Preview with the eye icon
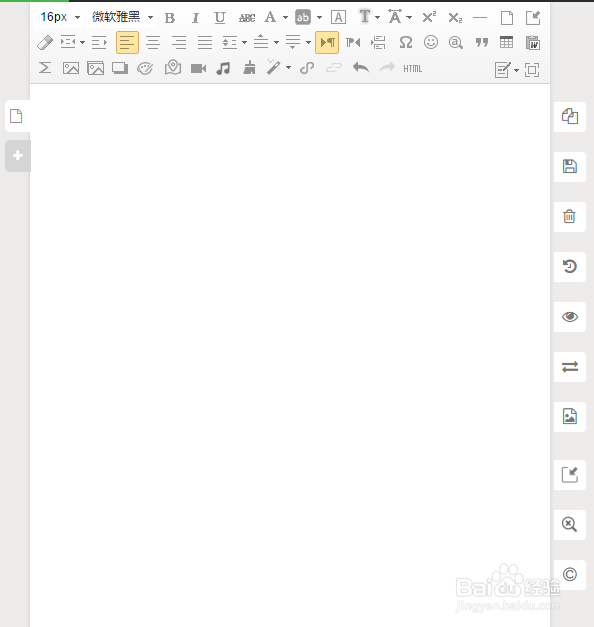This screenshot has height=627, width=594. tap(570, 317)
